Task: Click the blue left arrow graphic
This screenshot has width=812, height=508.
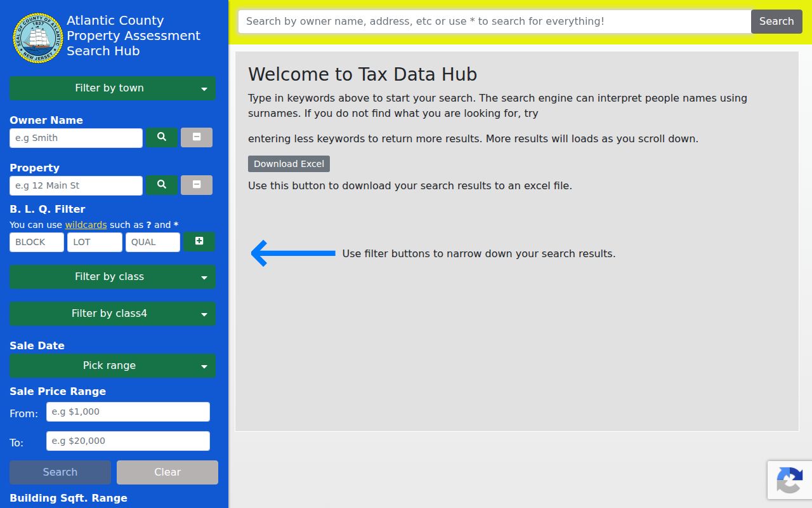Action: [x=293, y=253]
